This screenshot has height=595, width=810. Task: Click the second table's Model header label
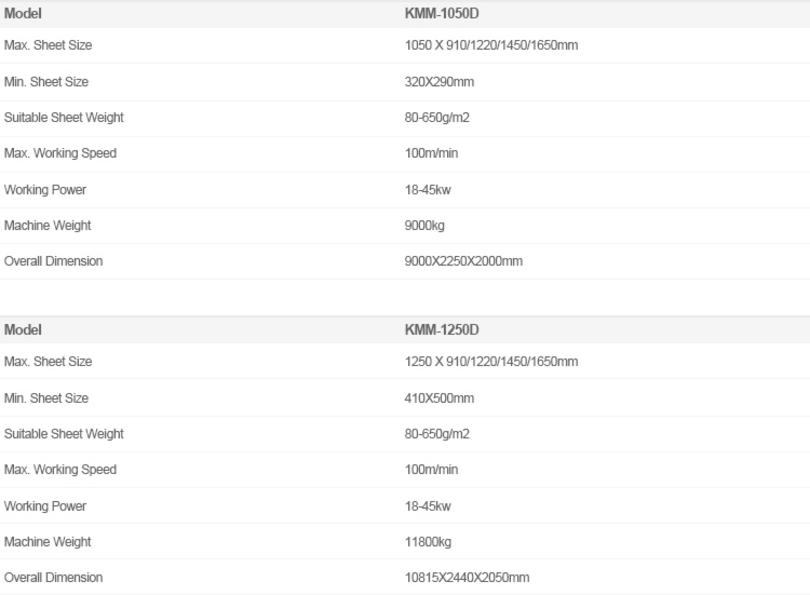pyautogui.click(x=23, y=330)
